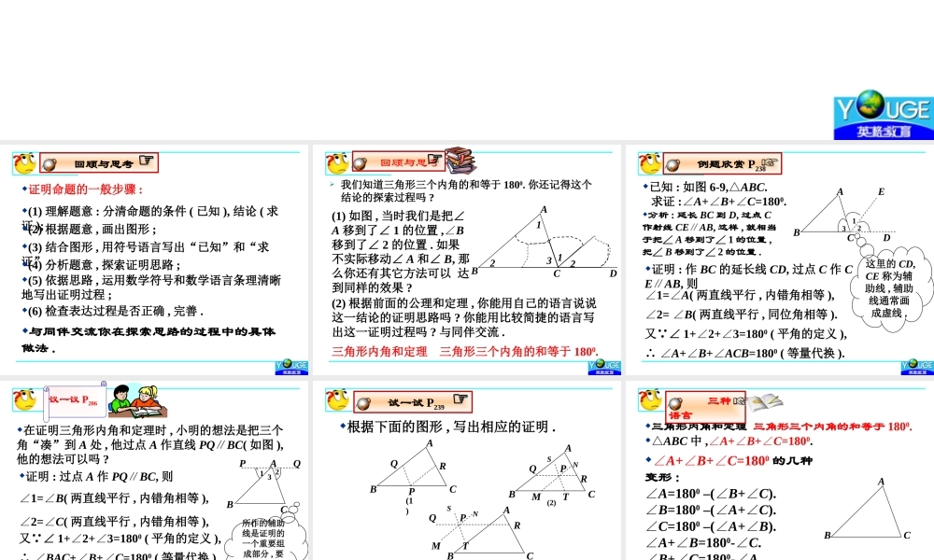The image size is (934, 560).
Task: Click the triangle ABC diagram with ray CE
Action: (843, 216)
